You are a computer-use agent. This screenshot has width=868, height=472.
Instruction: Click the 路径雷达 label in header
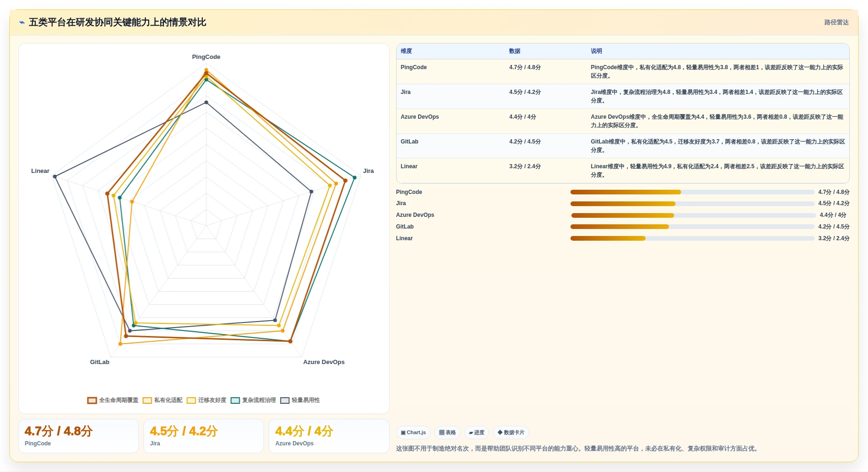[x=836, y=22]
